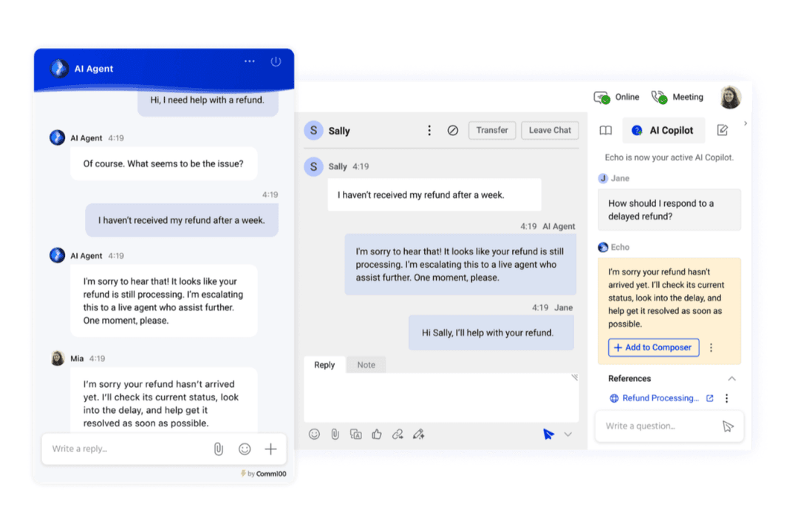Switch to the Reply tab
Screen dimensions: 798x532
324,365
